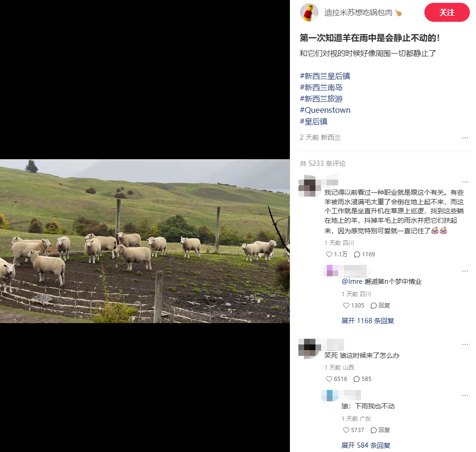Expand 展开 1168 条回复

coord(368,321)
